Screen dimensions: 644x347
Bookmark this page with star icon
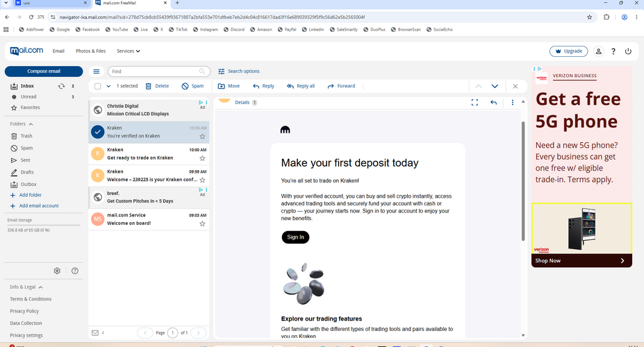click(x=589, y=17)
